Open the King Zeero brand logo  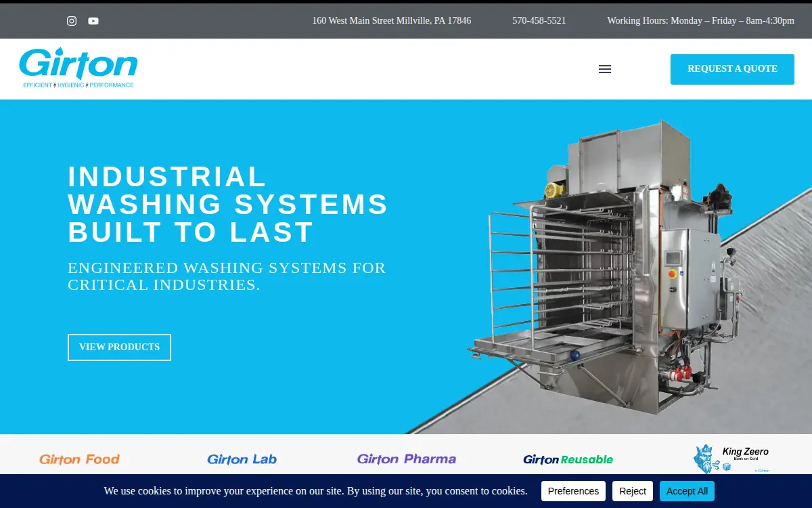[x=731, y=459]
